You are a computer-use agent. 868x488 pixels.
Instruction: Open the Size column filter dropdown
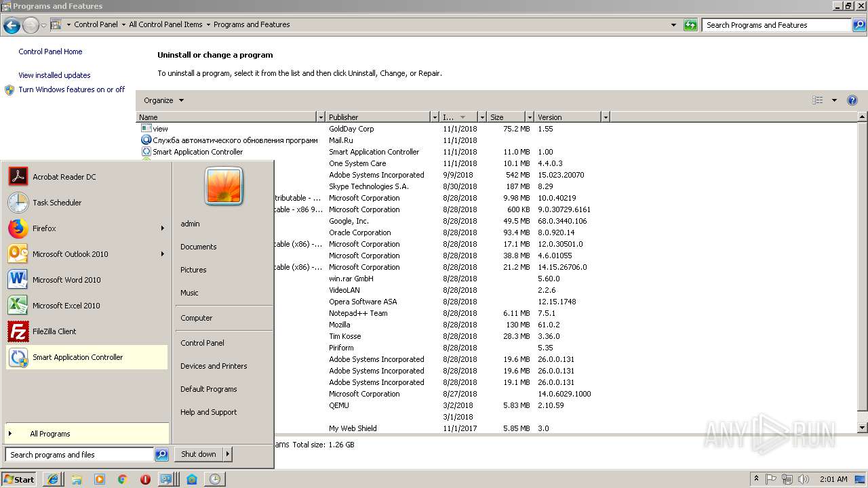point(528,117)
